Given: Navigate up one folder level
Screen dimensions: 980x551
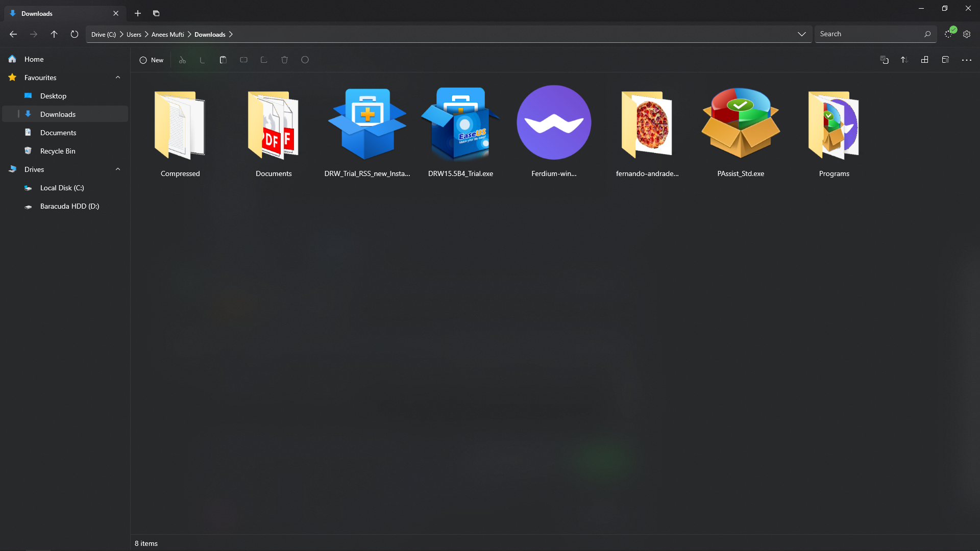Looking at the screenshot, I should [x=54, y=34].
